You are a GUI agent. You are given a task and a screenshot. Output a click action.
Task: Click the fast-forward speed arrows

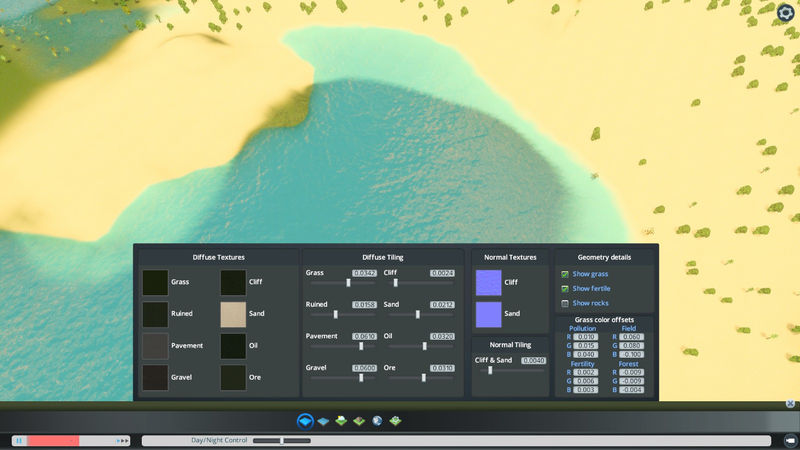point(123,440)
